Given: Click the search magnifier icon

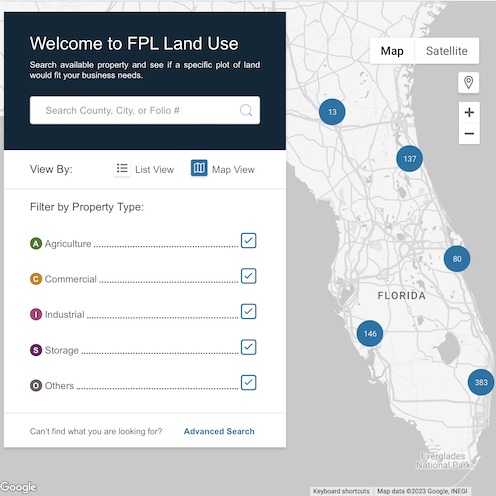Looking at the screenshot, I should pos(246,110).
